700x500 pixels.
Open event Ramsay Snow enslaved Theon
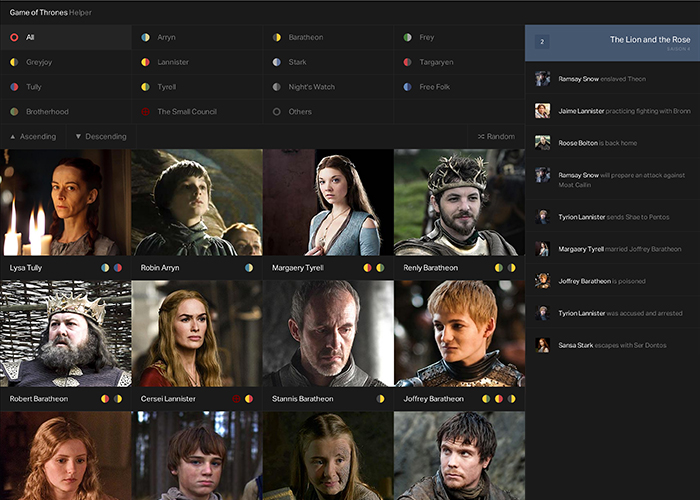coord(612,79)
